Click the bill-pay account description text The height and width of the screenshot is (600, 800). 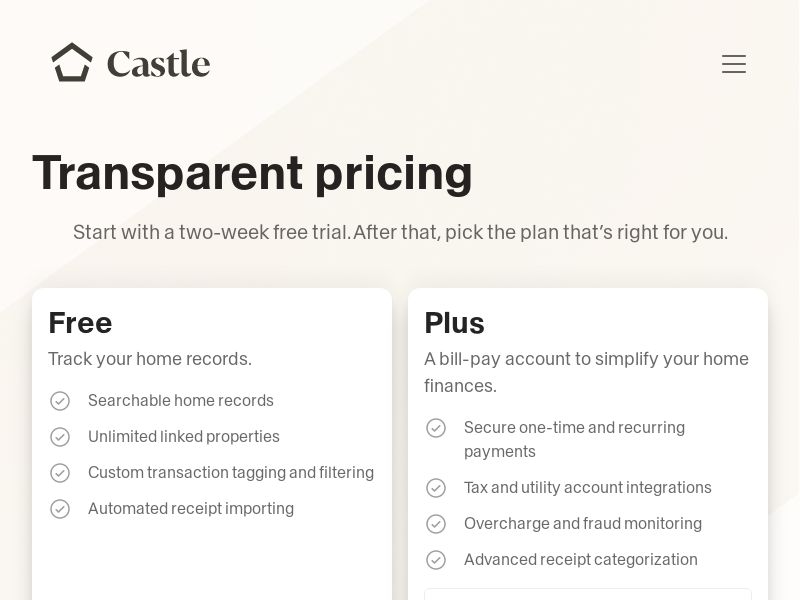[586, 371]
